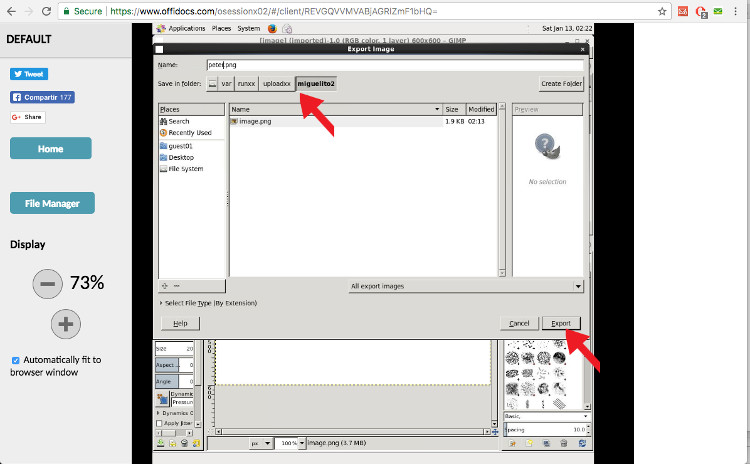Open the red extension icon with badge 2
750x464 pixels.
coord(701,11)
